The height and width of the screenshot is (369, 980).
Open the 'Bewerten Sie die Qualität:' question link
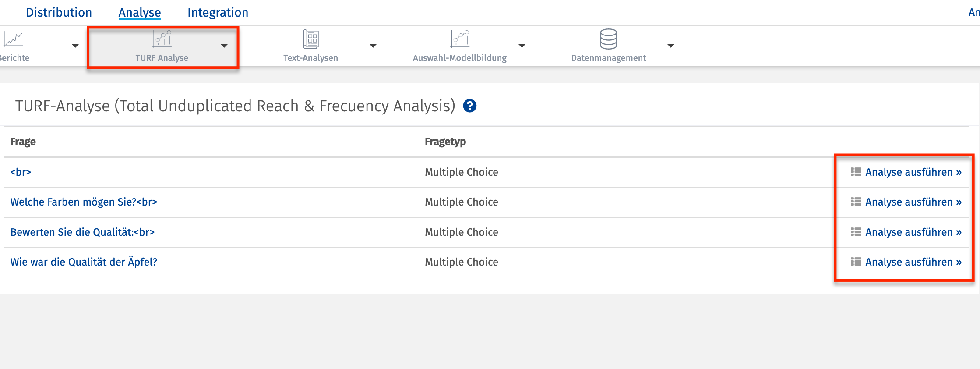pos(82,232)
